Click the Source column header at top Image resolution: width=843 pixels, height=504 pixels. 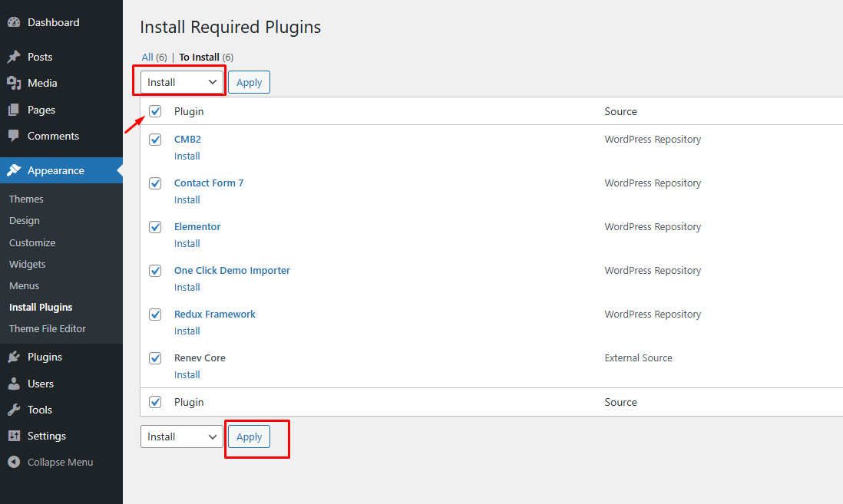pyautogui.click(x=620, y=111)
